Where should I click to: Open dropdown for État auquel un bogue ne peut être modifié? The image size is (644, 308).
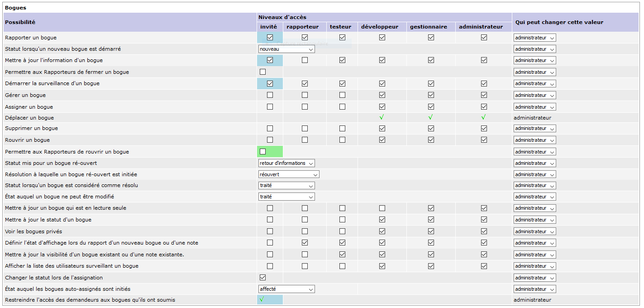tap(286, 197)
